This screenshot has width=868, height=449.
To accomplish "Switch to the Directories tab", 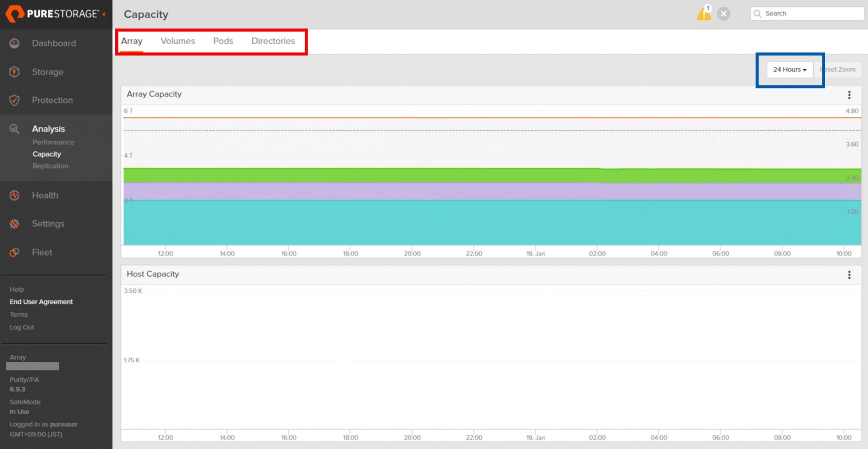I will (273, 41).
